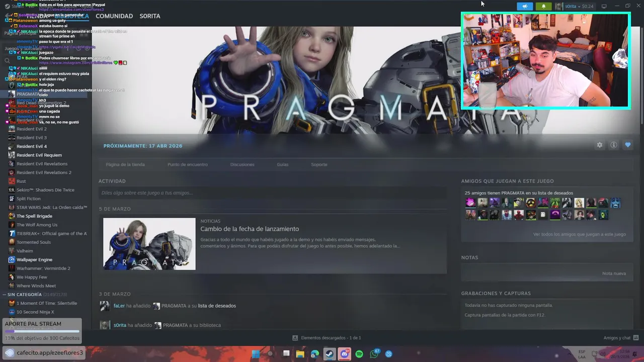644x362 pixels.
Task: Click the library search magnifier icon
Action: (8, 61)
